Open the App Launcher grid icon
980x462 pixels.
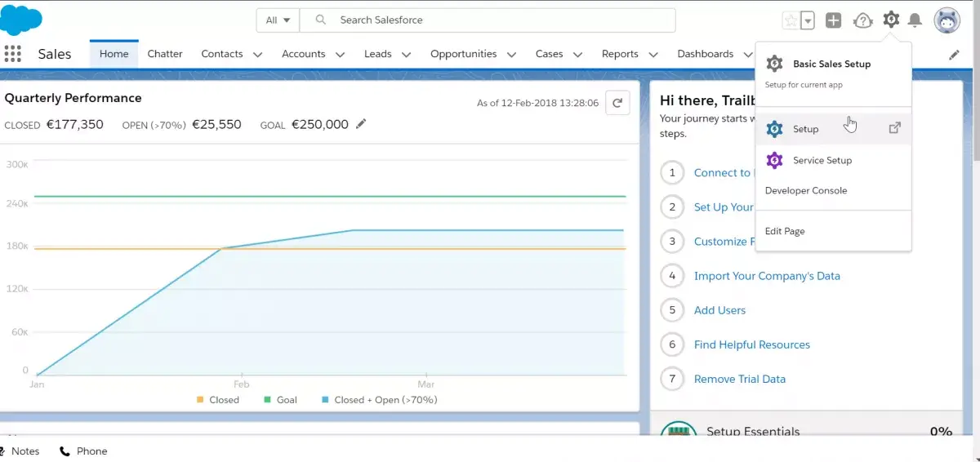(12, 54)
